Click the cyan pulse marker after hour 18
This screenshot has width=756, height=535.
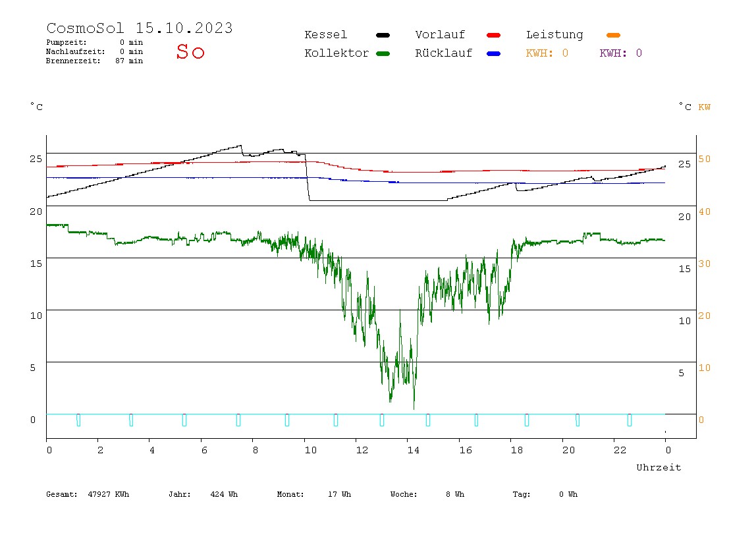coord(527,420)
